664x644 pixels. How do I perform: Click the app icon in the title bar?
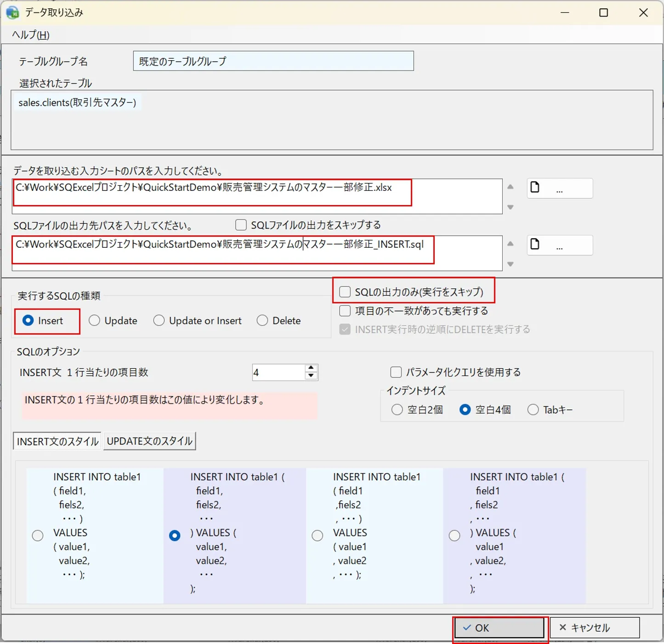pos(12,12)
